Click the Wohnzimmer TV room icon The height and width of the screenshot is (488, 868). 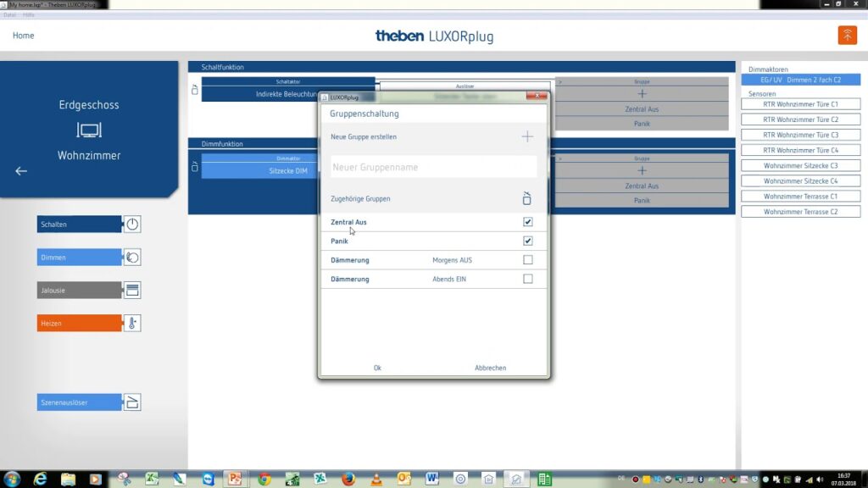[x=88, y=130]
